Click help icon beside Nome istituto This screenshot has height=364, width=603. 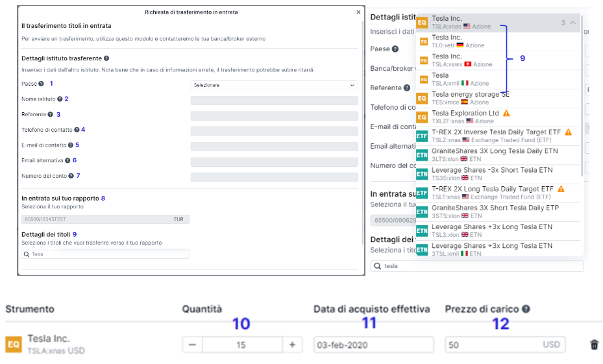60,99
